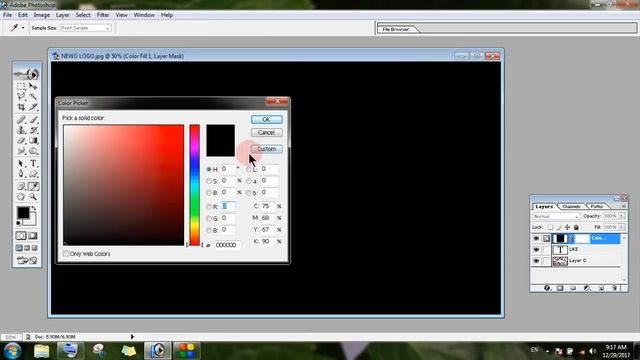Select the Rectangular Marquee tool
The width and height of the screenshot is (640, 360).
click(21, 87)
